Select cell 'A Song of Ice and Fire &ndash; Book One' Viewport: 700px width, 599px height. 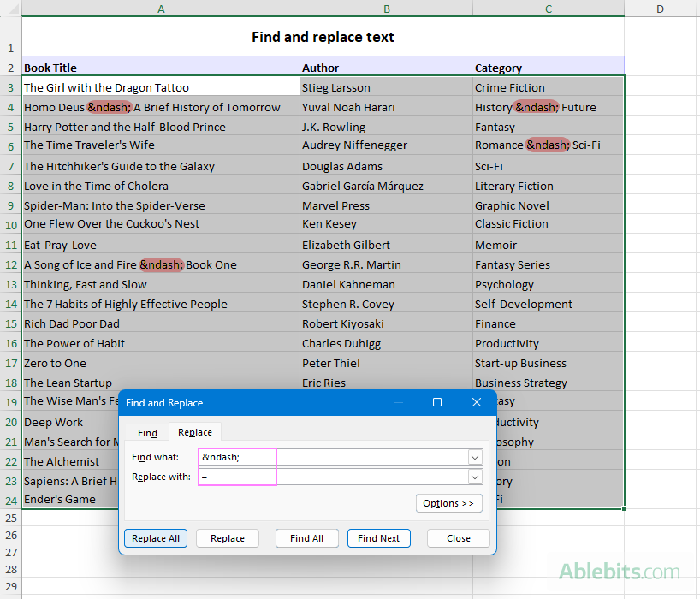(161, 264)
